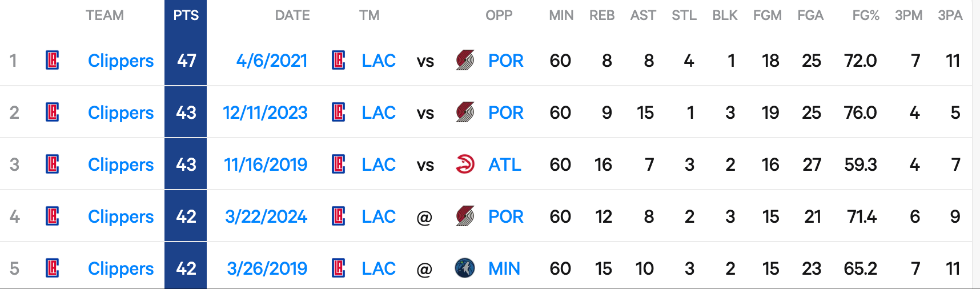
Task: Click the LAC link in the 3/22/2024 row
Action: point(379,216)
